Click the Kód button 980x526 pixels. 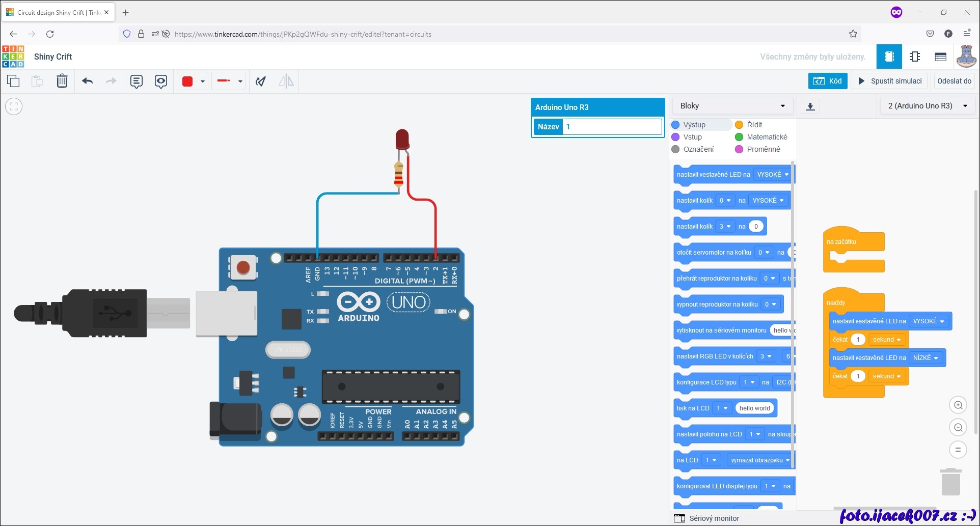coord(828,81)
